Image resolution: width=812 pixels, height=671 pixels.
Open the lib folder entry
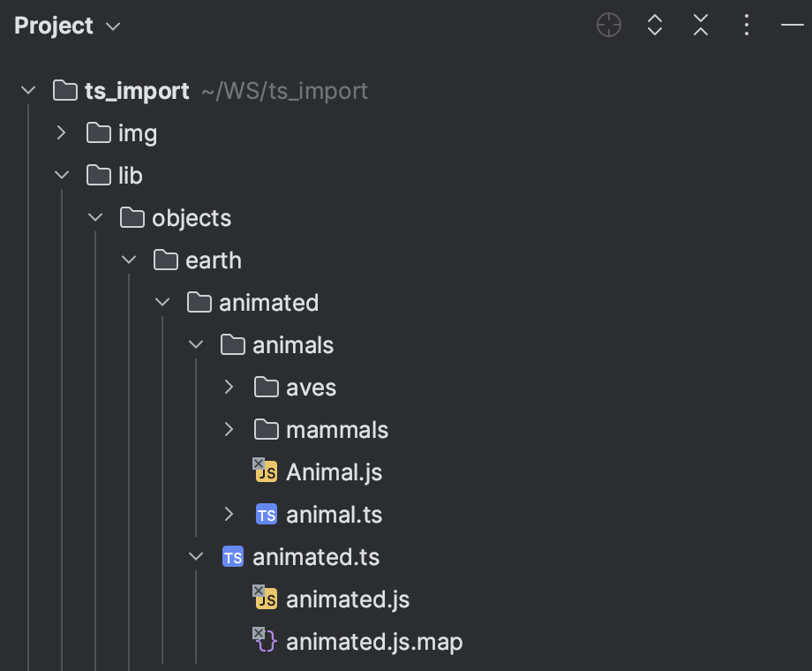(131, 175)
